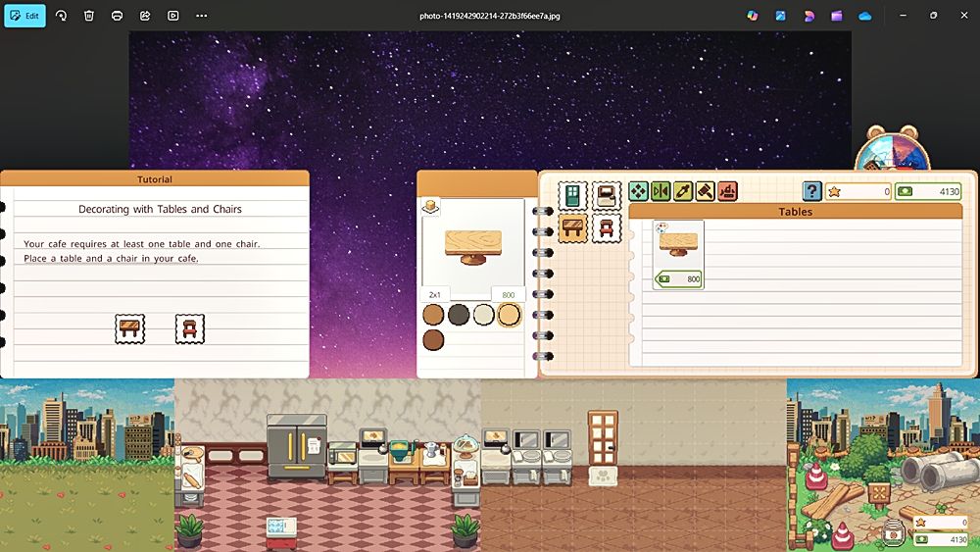The height and width of the screenshot is (552, 980).
Task: Pick the medium brown color swatch
Action: 433,315
